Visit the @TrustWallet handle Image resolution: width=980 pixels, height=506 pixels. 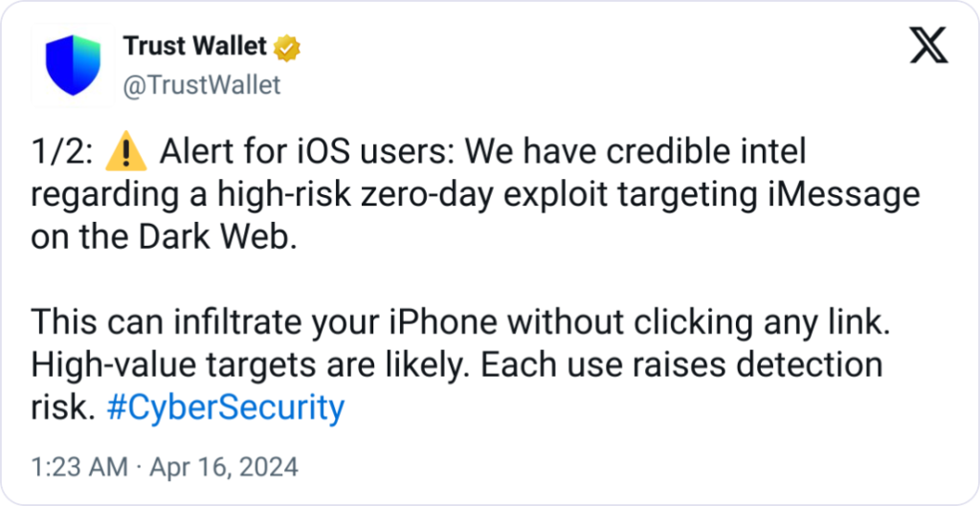(x=202, y=85)
